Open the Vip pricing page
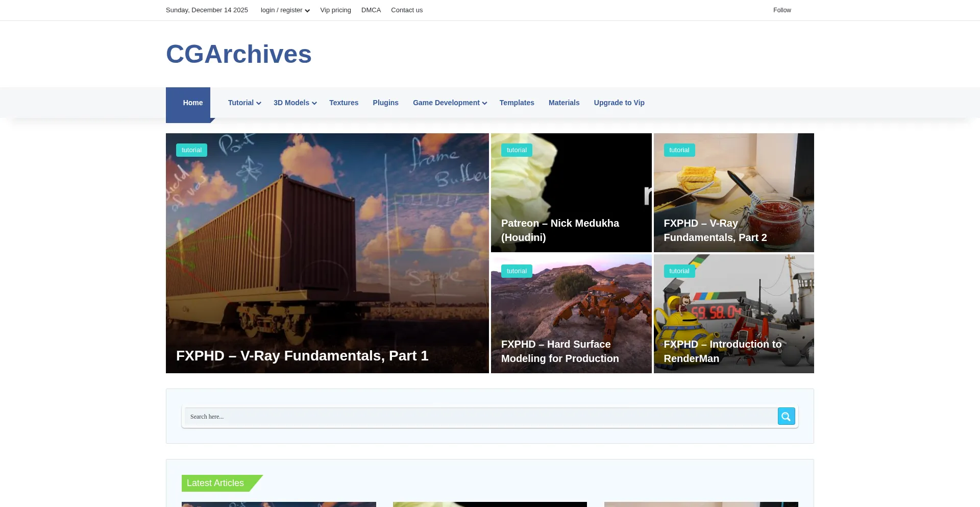The image size is (980, 507). coord(335,10)
